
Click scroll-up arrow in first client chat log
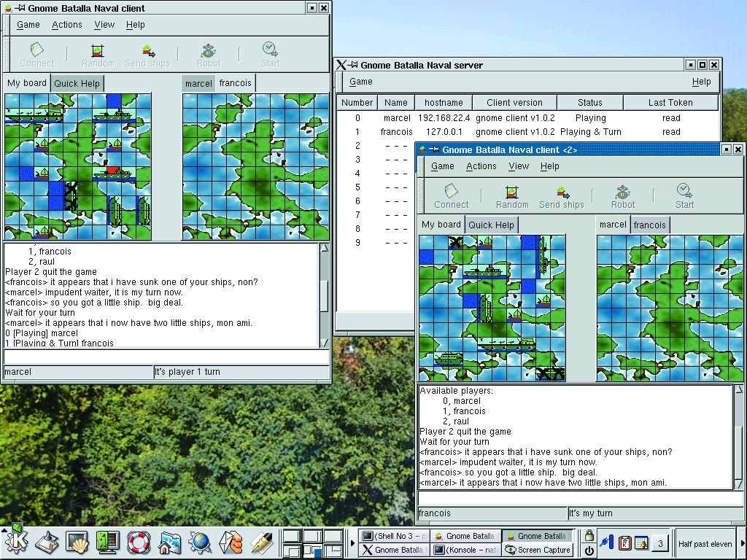point(325,249)
